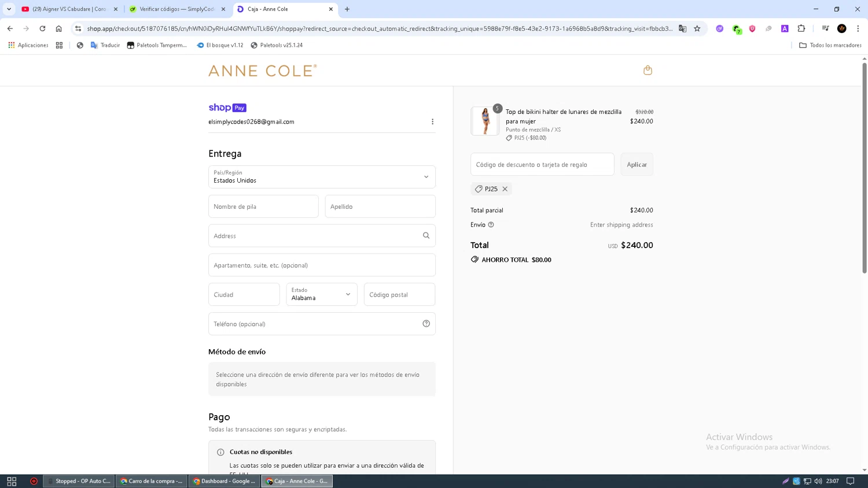Click the red record icon in the taskbar
Viewport: 868px width, 488px height.
pyautogui.click(x=34, y=481)
